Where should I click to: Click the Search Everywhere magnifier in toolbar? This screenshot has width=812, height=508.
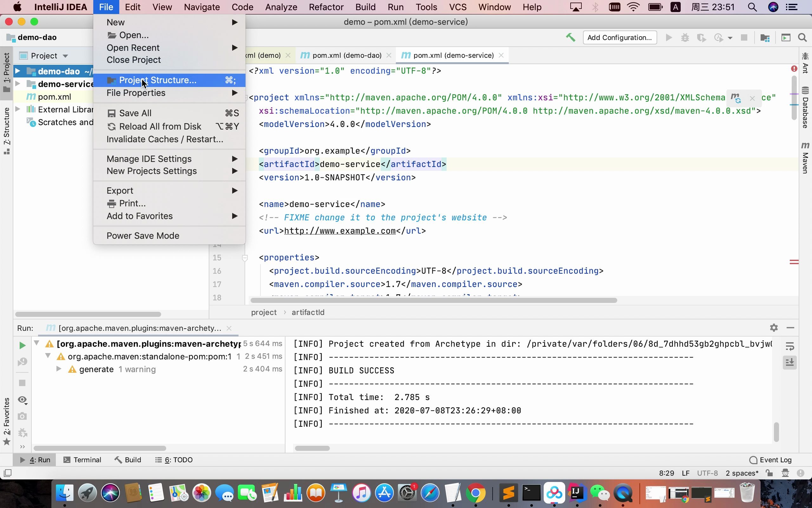[x=802, y=38]
